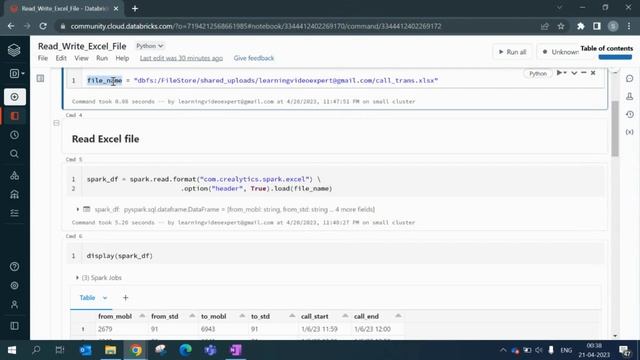
Task: Open the Run menu
Action: pos(102,58)
